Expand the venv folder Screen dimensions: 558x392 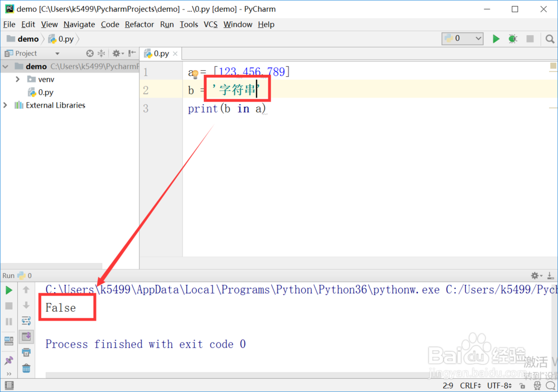[x=18, y=79]
